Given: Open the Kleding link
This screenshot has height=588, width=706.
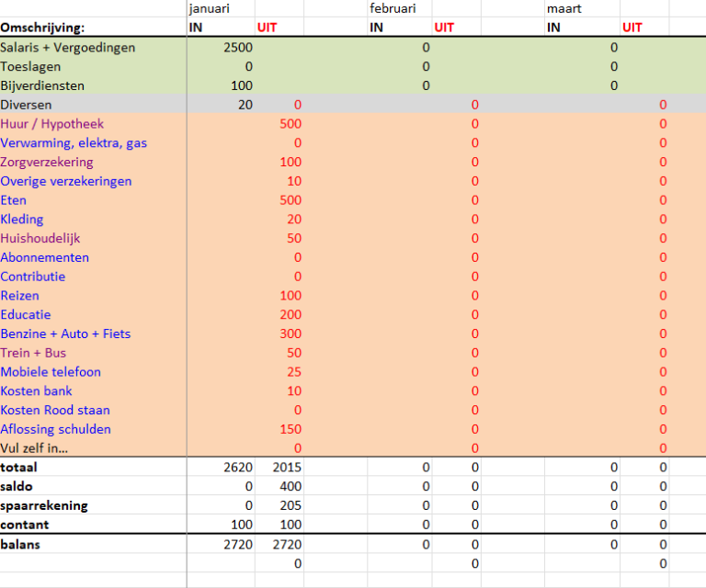Looking at the screenshot, I should pyautogui.click(x=22, y=219).
